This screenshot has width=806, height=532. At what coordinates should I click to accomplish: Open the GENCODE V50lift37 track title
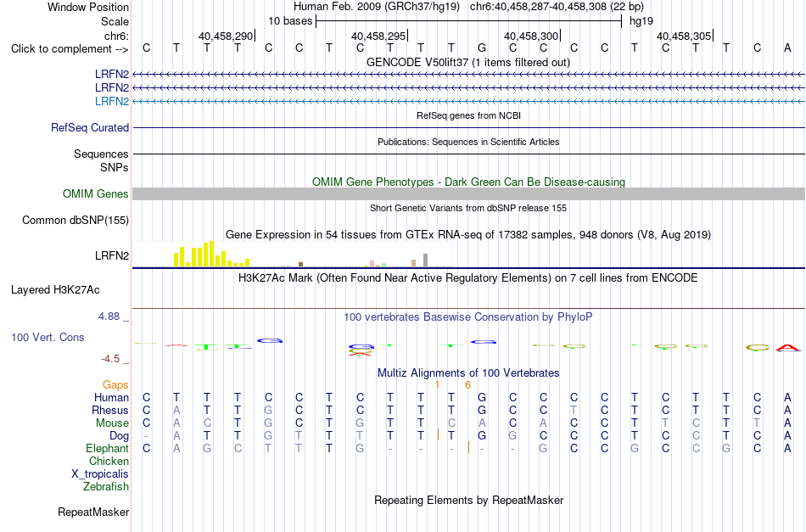[468, 62]
